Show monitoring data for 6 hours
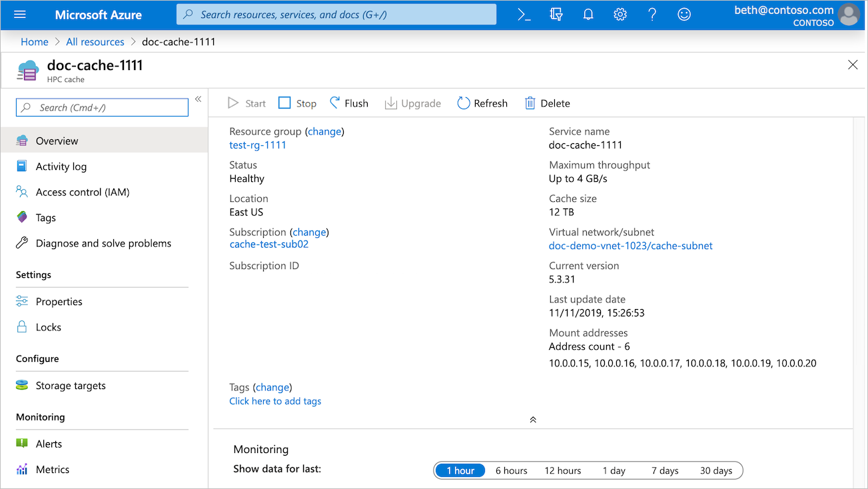The width and height of the screenshot is (868, 489). coord(511,470)
